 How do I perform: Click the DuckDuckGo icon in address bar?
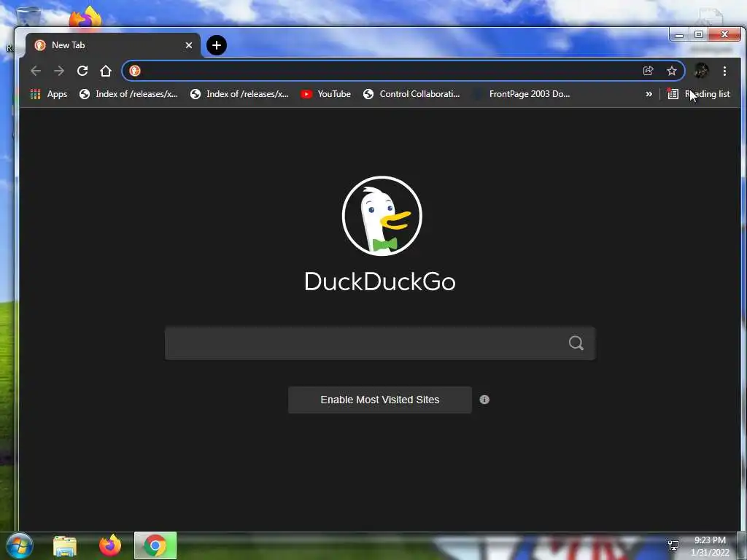pyautogui.click(x=135, y=71)
